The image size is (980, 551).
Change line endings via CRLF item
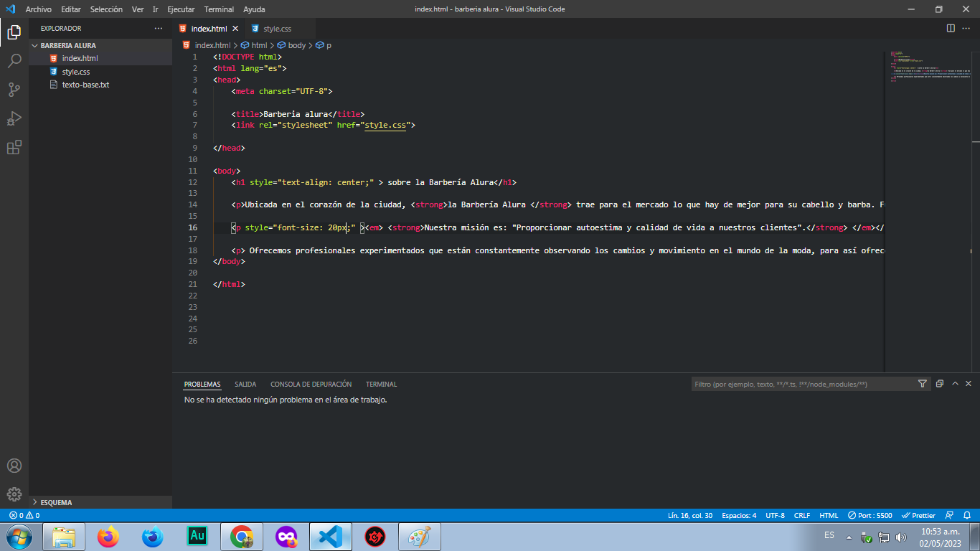click(802, 515)
